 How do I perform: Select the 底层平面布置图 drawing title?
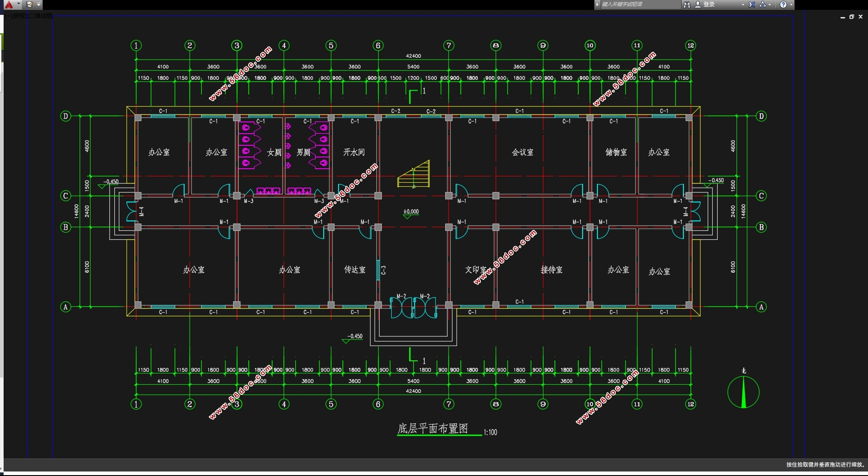point(433,428)
